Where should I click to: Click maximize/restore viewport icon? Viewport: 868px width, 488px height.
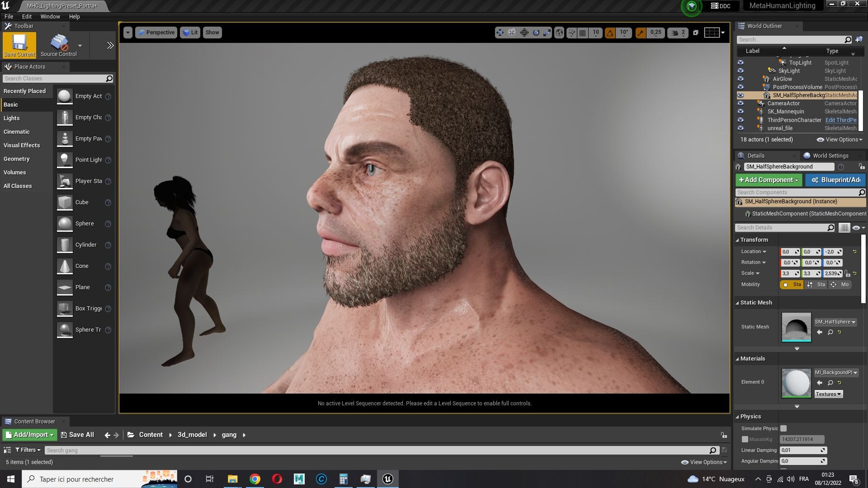pyautogui.click(x=695, y=33)
